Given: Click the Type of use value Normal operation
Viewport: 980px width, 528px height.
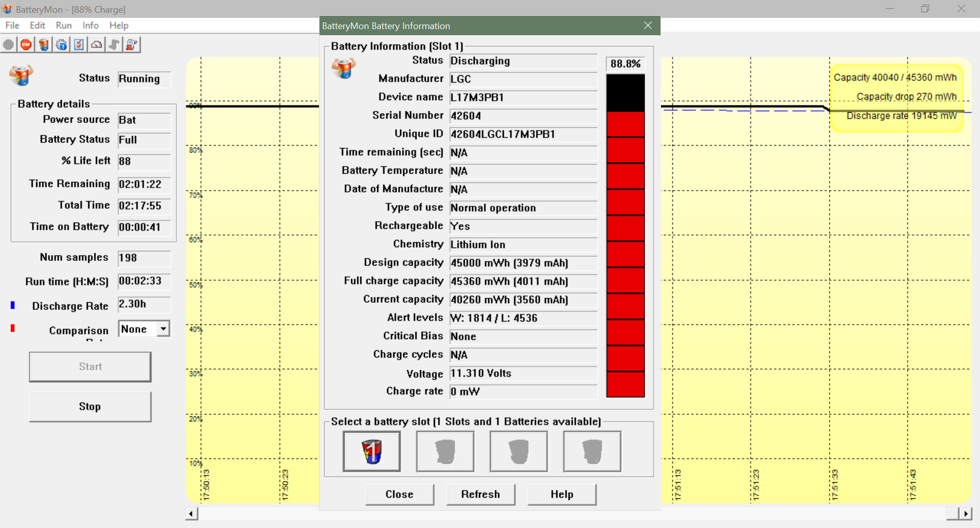Looking at the screenshot, I should click(523, 208).
